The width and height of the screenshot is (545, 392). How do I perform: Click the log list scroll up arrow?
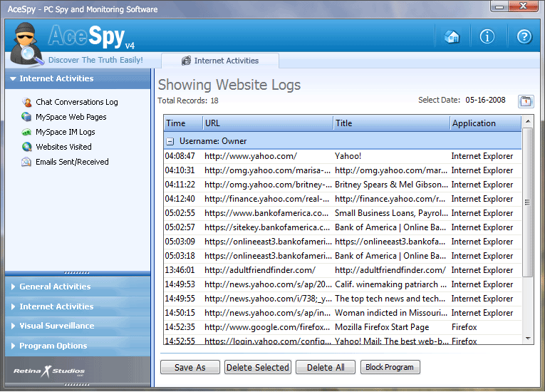528,121
